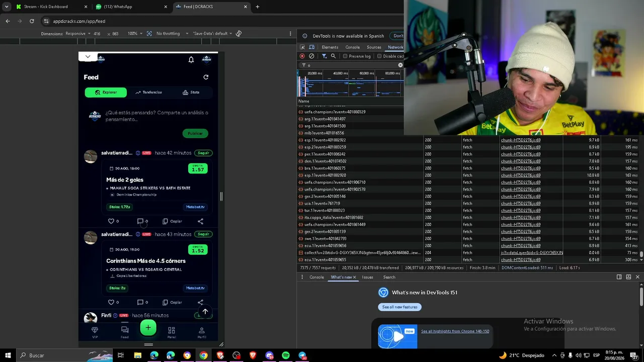
Task: Open the Perfil section in bottom navigation
Action: click(x=201, y=332)
